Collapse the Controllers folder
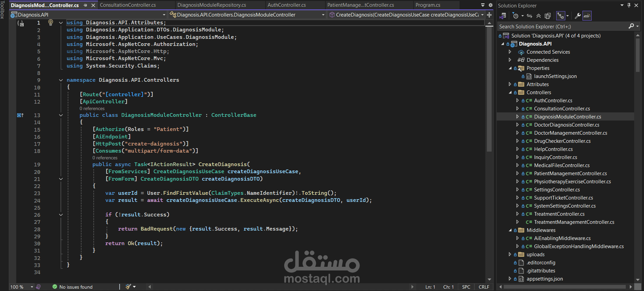Viewport: 644px width, 291px height. (x=510, y=92)
